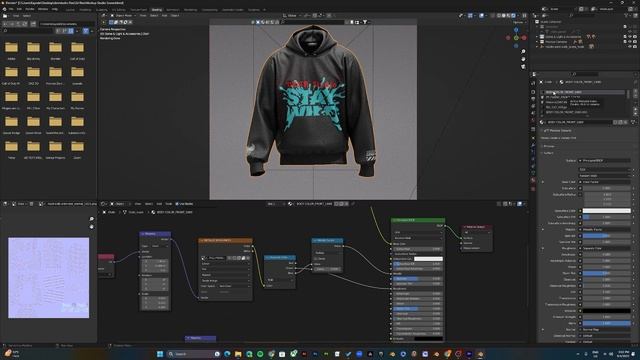Click the zoom magnifier icon in 3D viewport
Image resolution: width=640 pixels, height=360 pixels.
[x=523, y=51]
